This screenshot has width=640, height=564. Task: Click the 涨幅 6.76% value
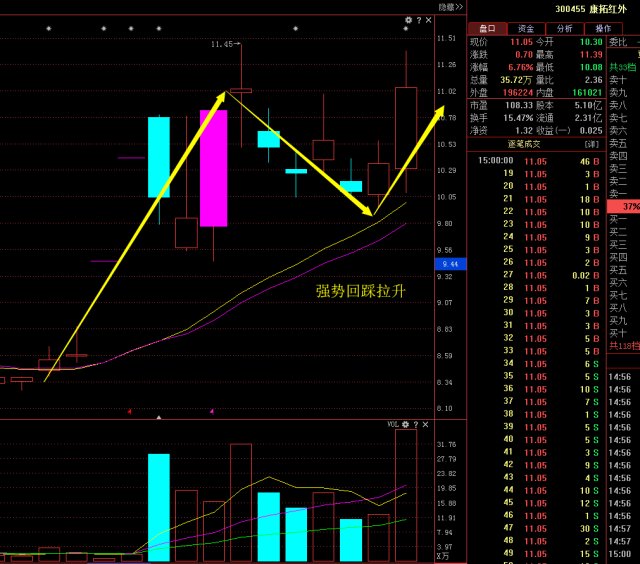point(520,67)
